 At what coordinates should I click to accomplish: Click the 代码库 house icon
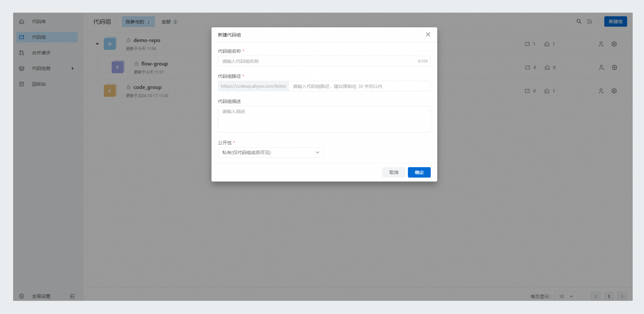[x=22, y=21]
